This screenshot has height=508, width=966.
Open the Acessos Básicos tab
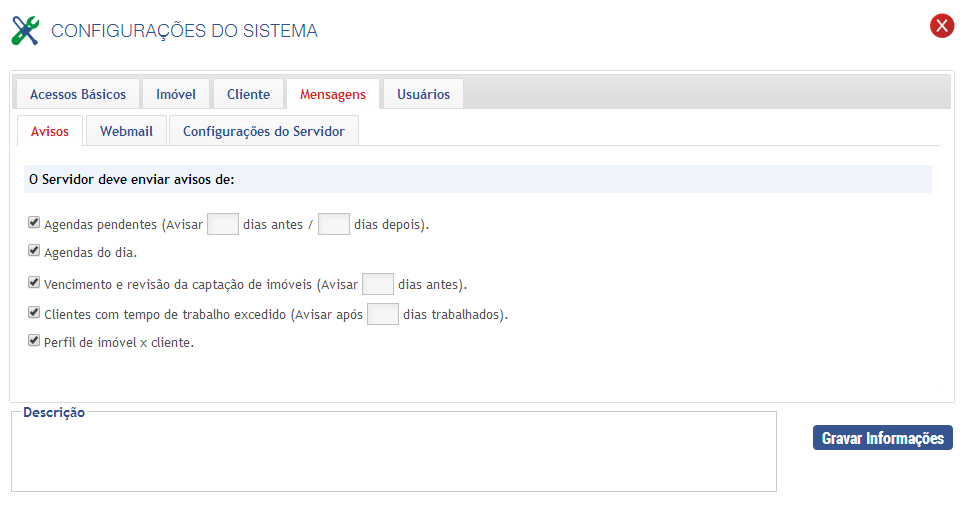(78, 94)
